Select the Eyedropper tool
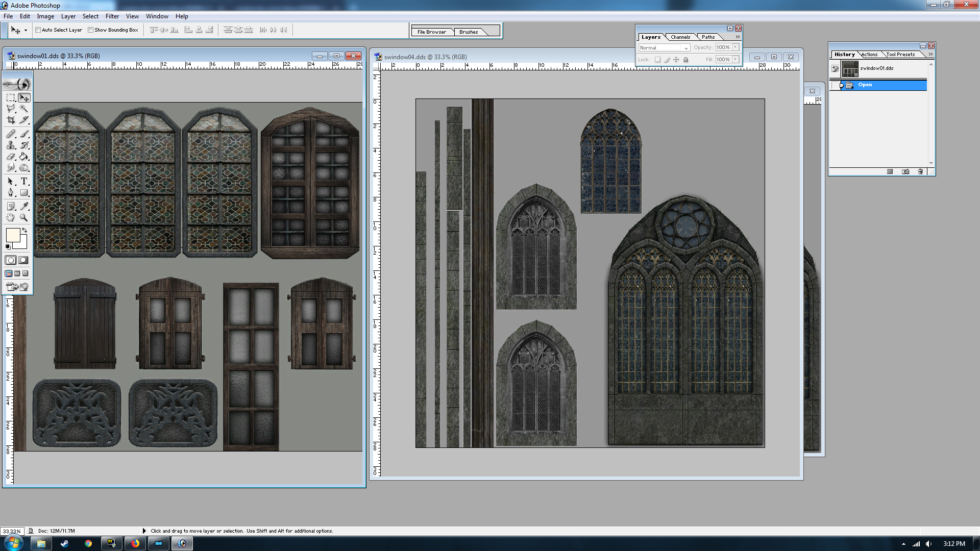The height and width of the screenshot is (551, 980). 24,206
